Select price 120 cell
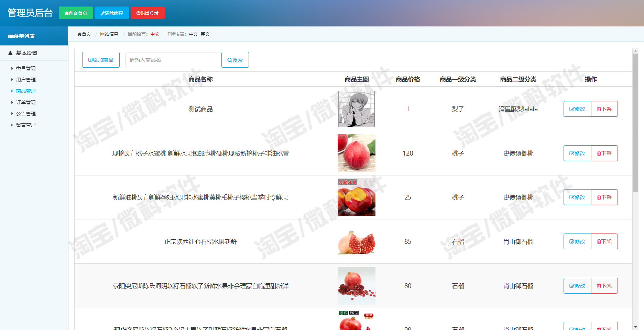This screenshot has width=644, height=330. click(408, 153)
